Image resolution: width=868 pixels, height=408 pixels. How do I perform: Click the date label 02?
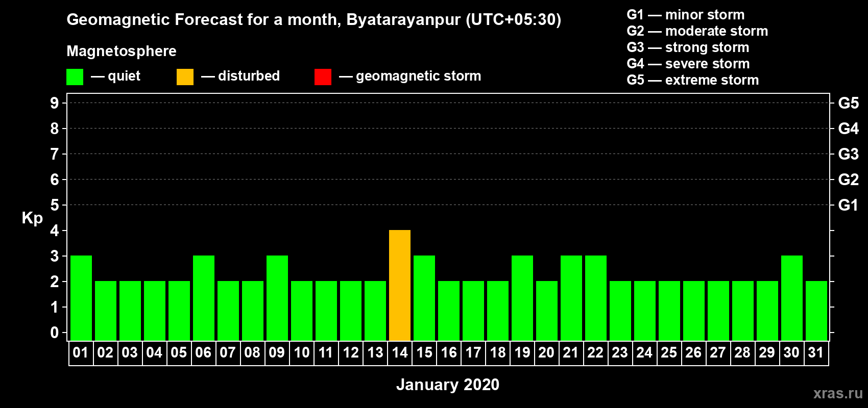click(105, 352)
